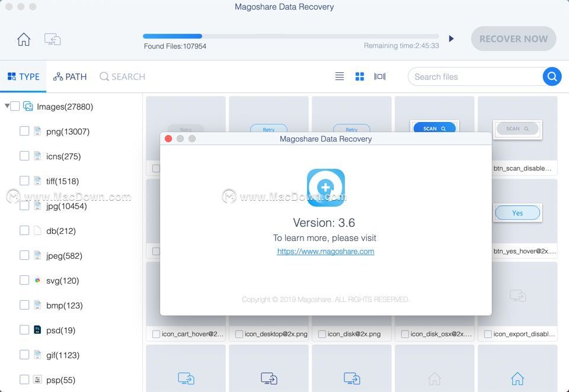
Task: Click the jpg(10454) label
Action: point(66,206)
